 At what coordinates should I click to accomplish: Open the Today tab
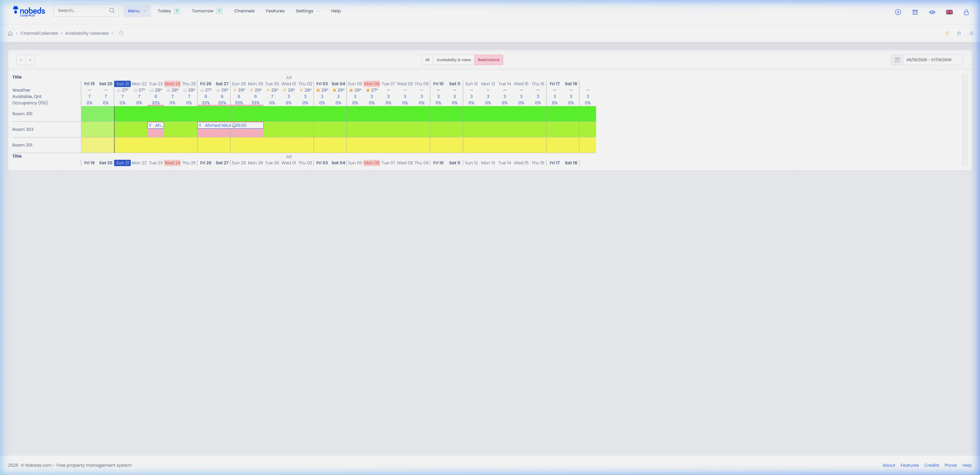(x=168, y=11)
